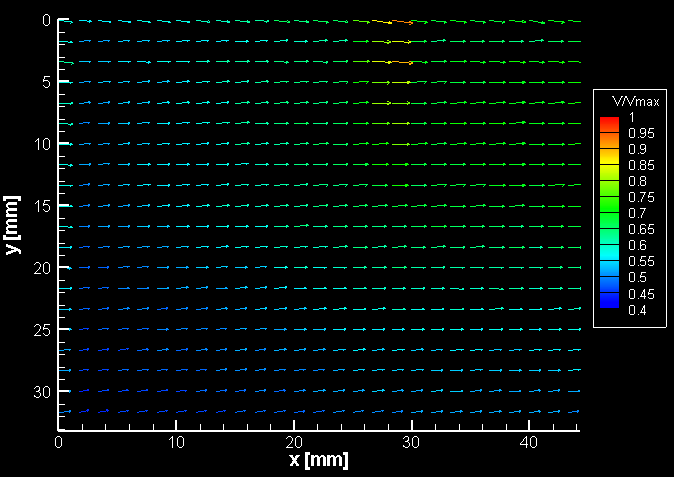Click the V/Vmax legend title

click(635, 102)
